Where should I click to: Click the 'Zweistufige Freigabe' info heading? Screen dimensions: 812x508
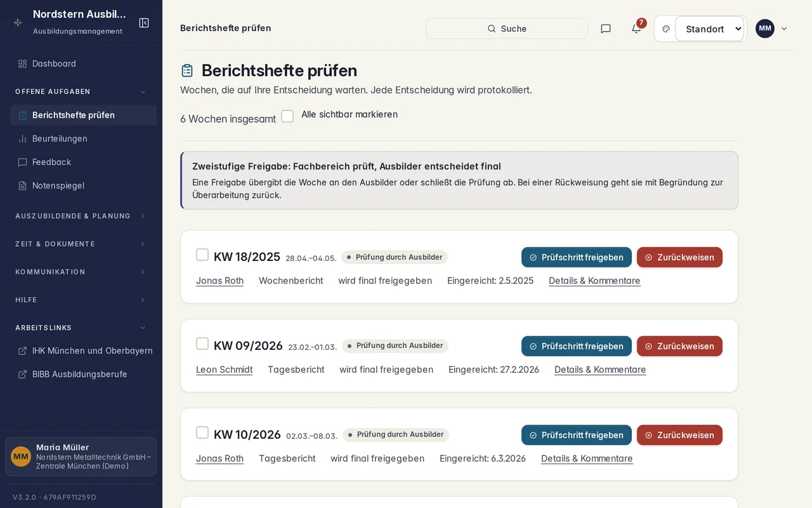click(346, 166)
